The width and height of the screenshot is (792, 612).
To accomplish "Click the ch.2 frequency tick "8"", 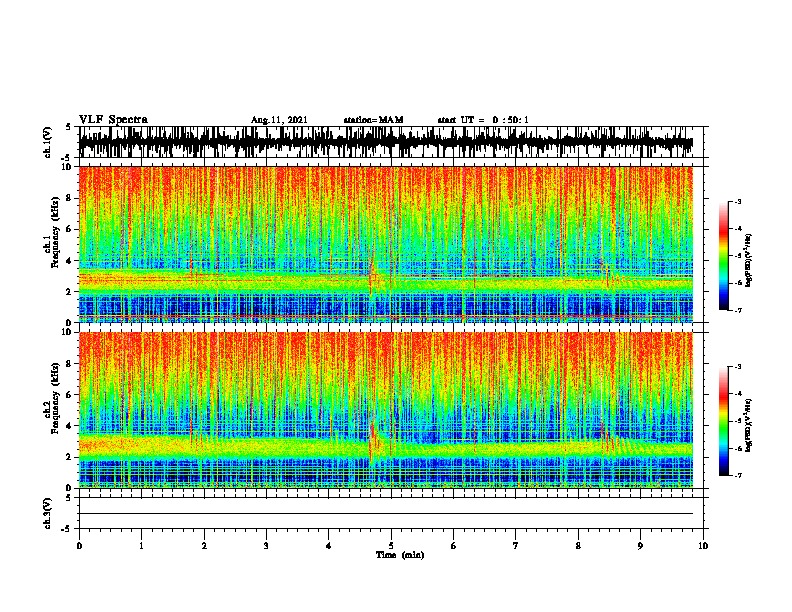I will [x=70, y=364].
